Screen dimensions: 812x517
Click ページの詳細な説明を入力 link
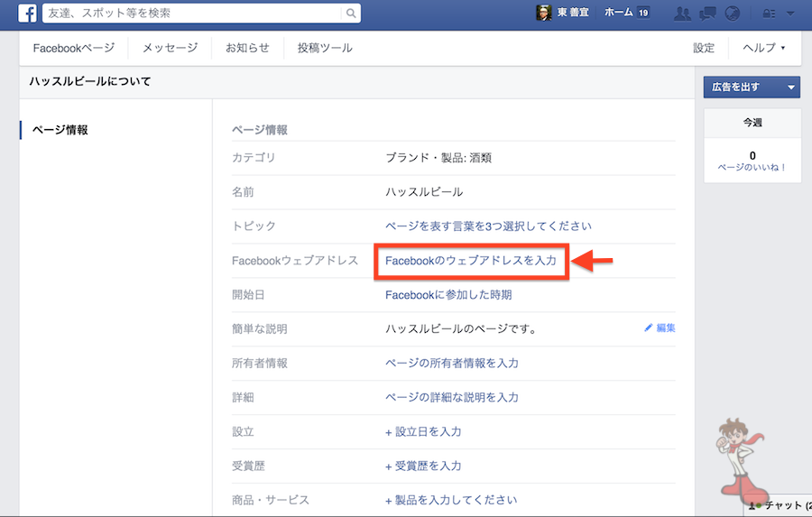[x=452, y=397]
